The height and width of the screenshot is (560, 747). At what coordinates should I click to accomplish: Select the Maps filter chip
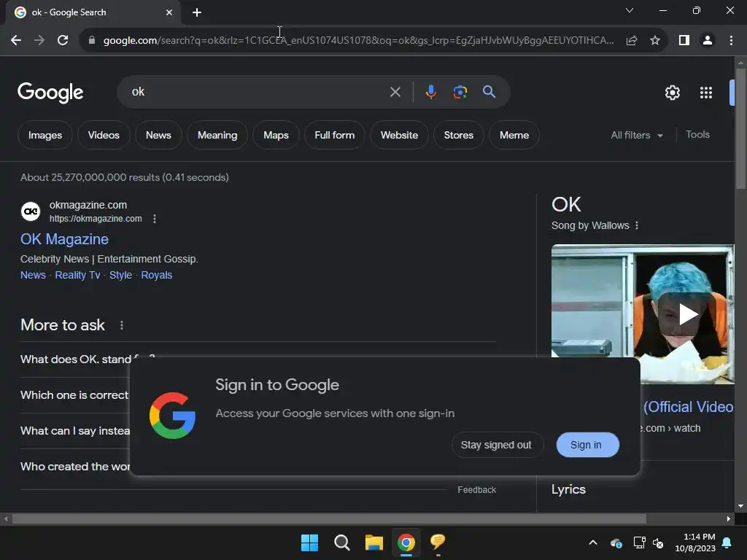click(276, 135)
